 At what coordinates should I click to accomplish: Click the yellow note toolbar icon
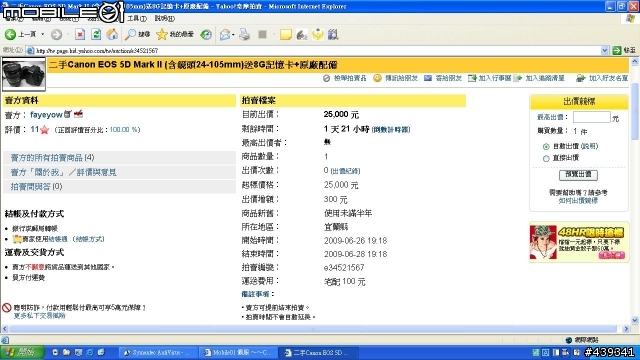(286, 35)
